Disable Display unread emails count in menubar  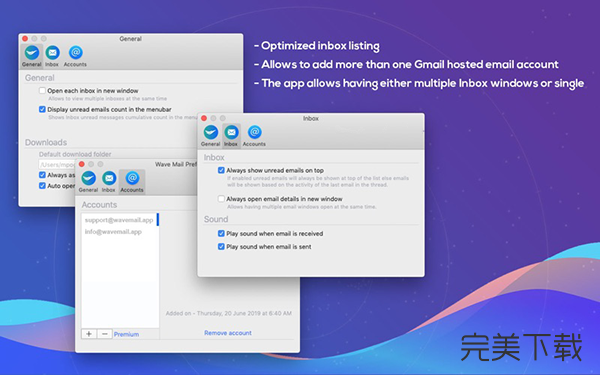pyautogui.click(x=42, y=109)
